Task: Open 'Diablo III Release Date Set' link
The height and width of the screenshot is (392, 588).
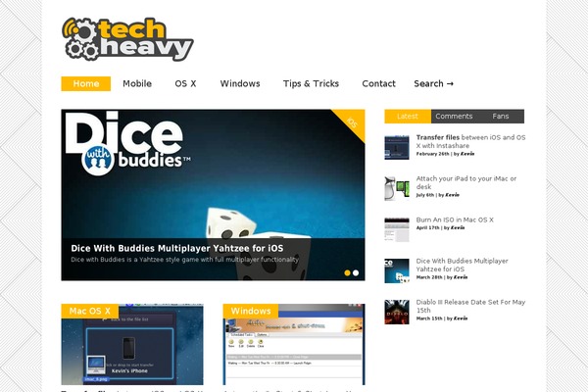Action: [470, 306]
